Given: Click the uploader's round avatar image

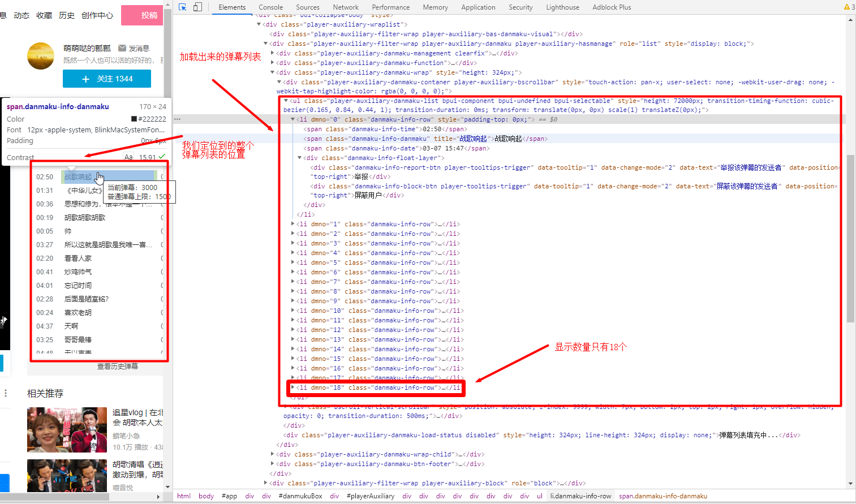Looking at the screenshot, I should (41, 56).
